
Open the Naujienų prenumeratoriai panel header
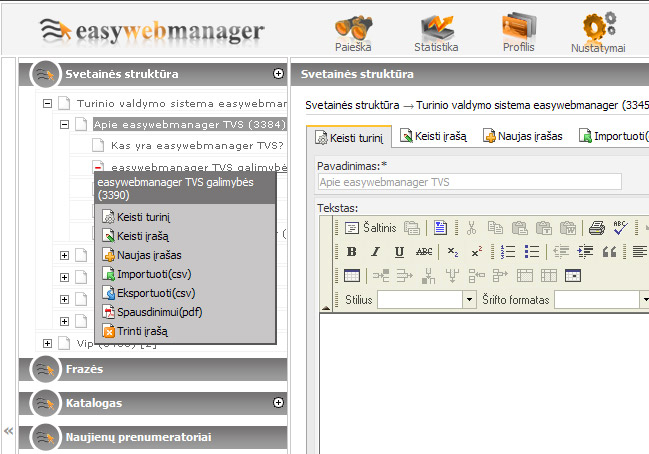(x=153, y=437)
